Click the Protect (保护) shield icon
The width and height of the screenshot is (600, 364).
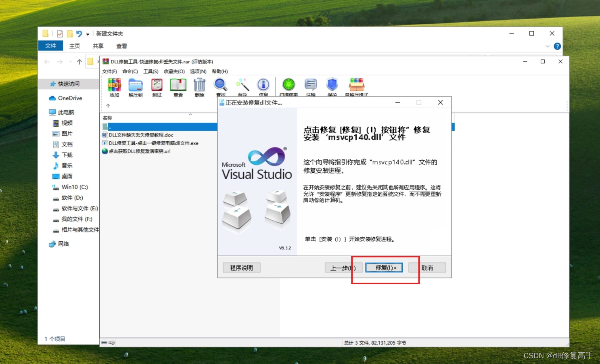pos(332,85)
